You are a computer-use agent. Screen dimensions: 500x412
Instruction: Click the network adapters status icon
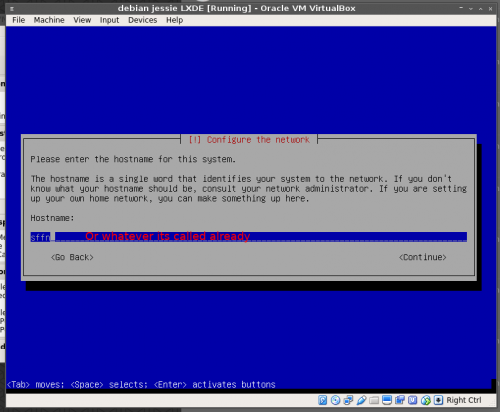[348, 400]
